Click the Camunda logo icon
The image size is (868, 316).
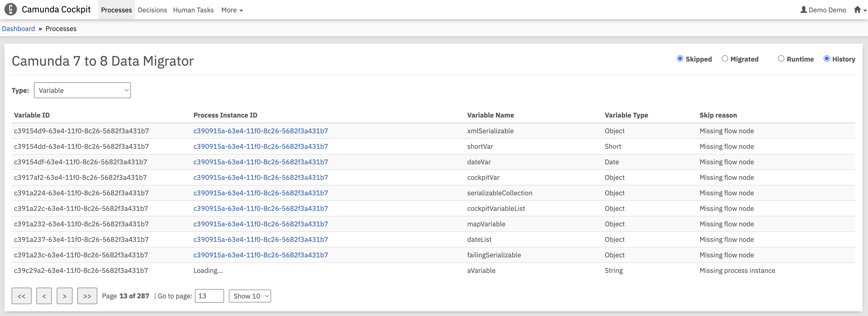(10, 9)
